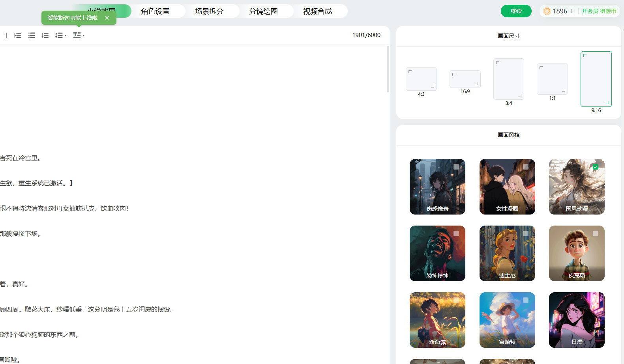Enable the 新海诚 style checkbox
The width and height of the screenshot is (624, 364).
(x=456, y=300)
